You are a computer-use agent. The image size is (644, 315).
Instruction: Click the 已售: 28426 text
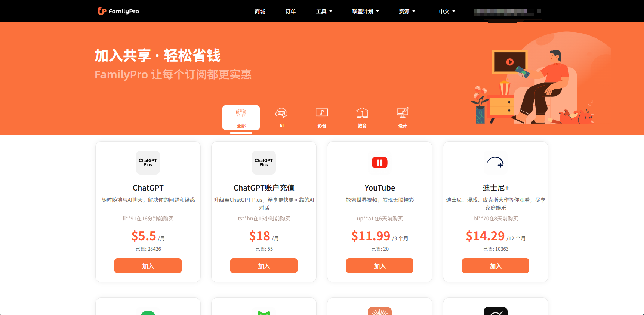pyautogui.click(x=148, y=249)
